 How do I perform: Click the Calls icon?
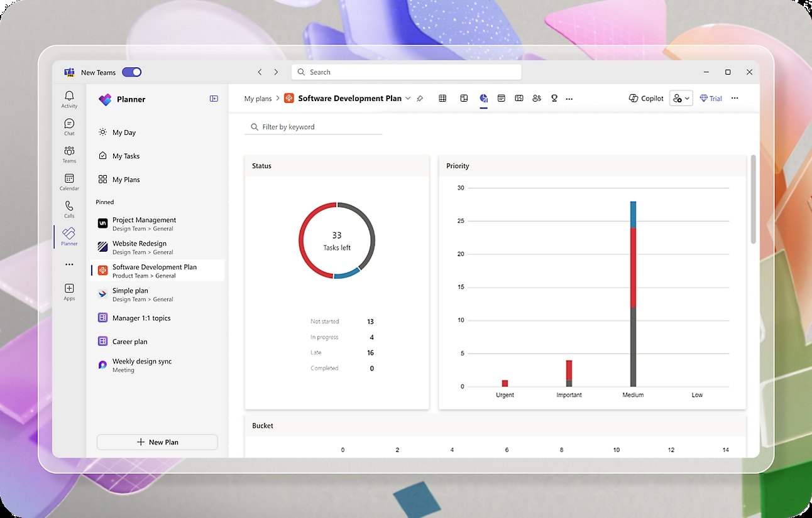[x=69, y=209]
